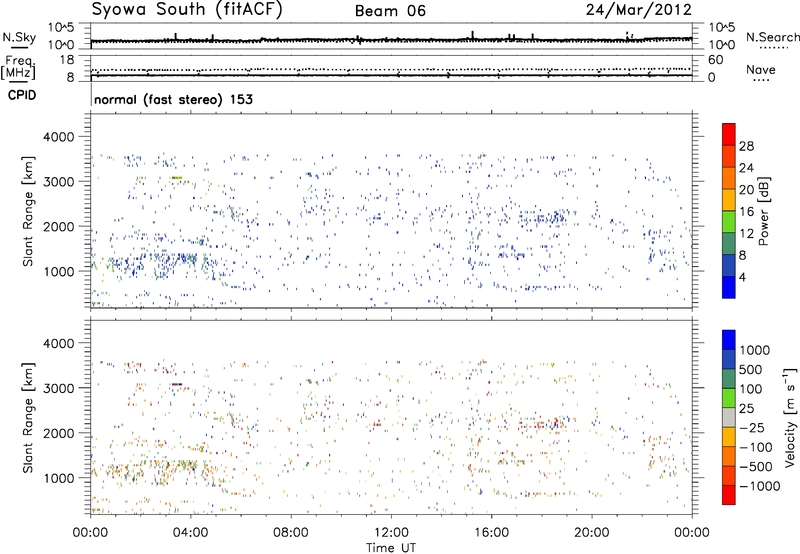Click the 'CPID' row label
This screenshot has height=554, width=800.
(22, 95)
